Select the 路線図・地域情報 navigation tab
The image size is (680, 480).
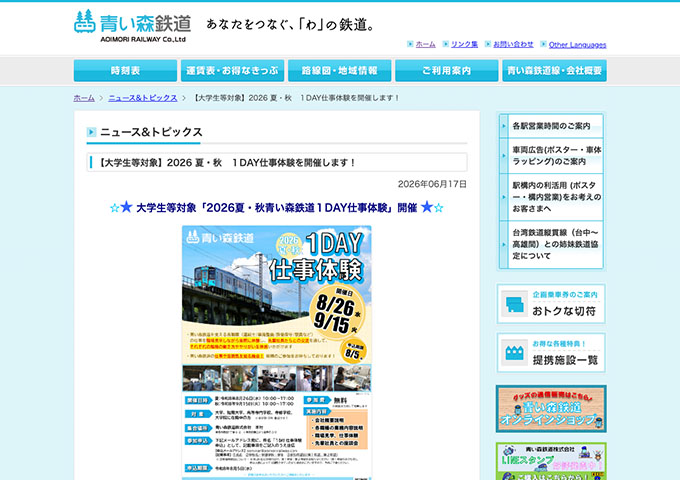tap(340, 71)
